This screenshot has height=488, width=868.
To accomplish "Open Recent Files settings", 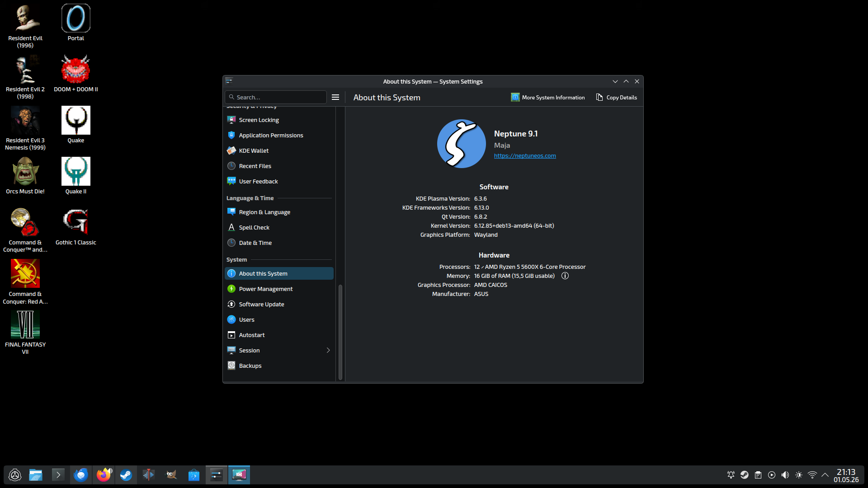I will 279,166.
